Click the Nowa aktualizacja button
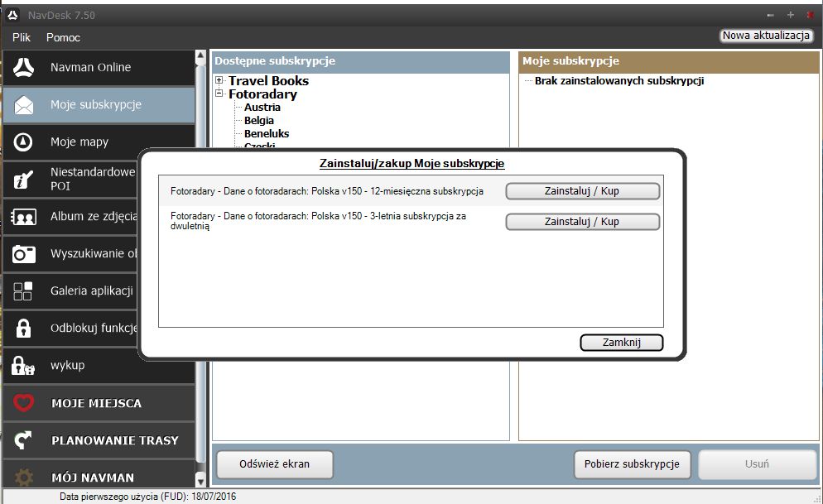 coord(766,36)
